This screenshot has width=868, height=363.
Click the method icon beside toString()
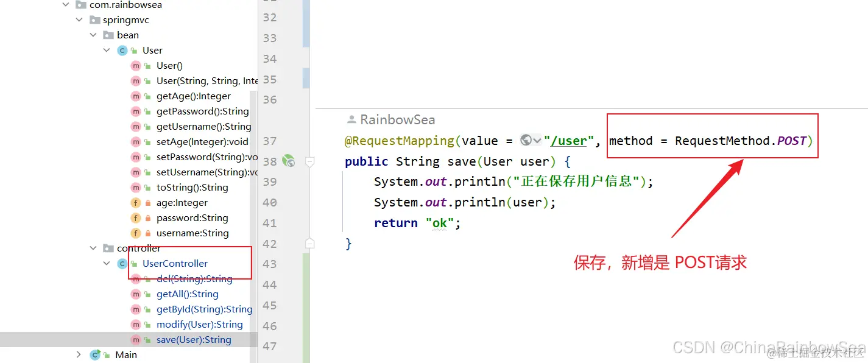click(136, 188)
